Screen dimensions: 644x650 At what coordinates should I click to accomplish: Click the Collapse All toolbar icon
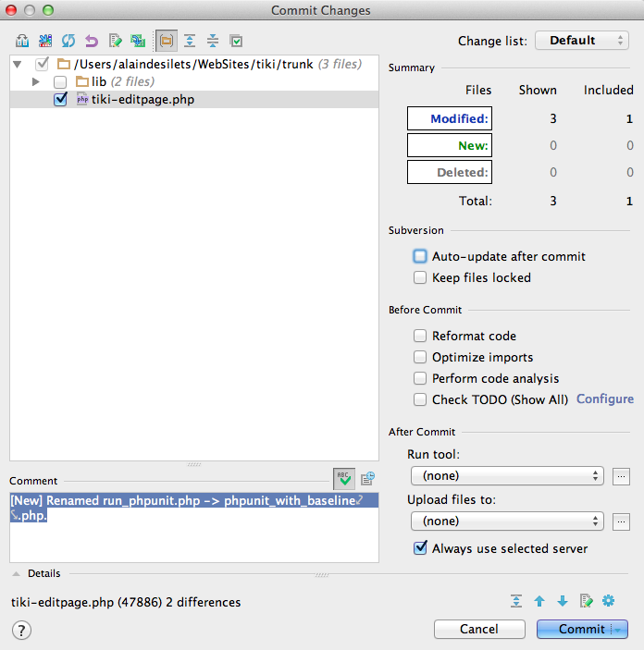click(x=213, y=41)
